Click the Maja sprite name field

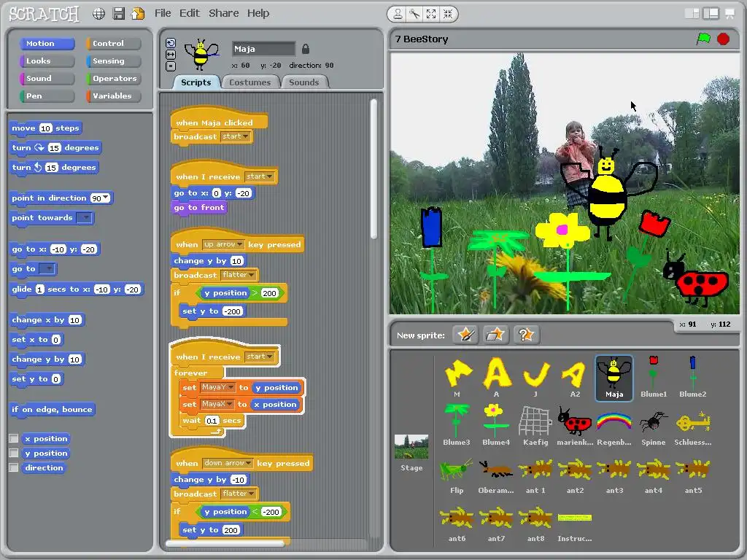point(263,49)
